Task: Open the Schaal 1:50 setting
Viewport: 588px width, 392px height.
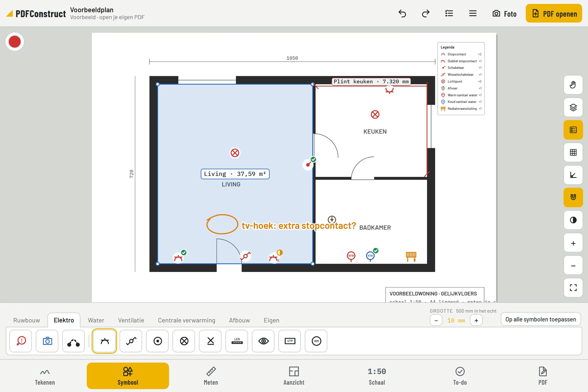Action: point(377,376)
